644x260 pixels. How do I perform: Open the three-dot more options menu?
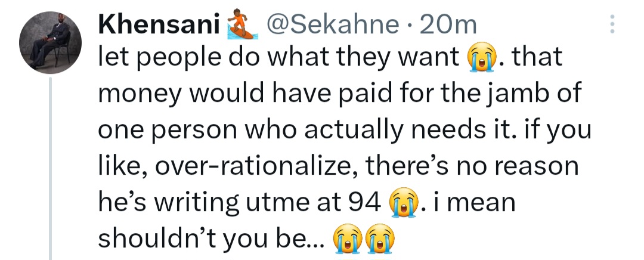click(611, 24)
